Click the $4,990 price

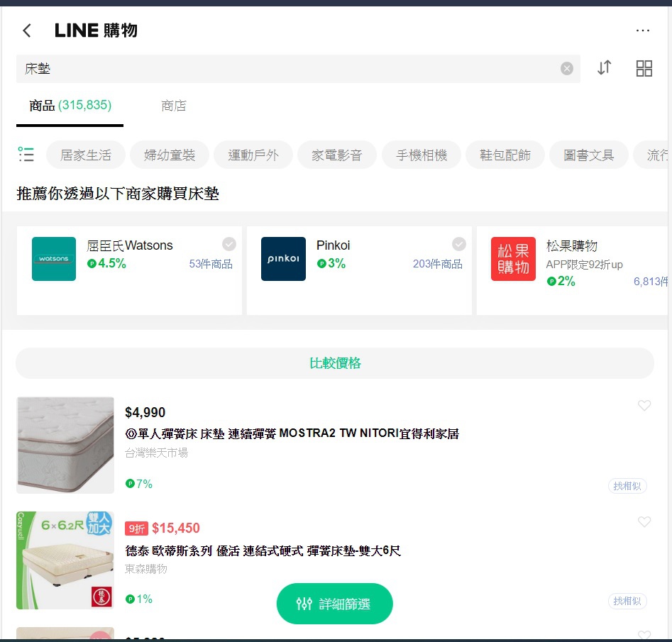(145, 412)
